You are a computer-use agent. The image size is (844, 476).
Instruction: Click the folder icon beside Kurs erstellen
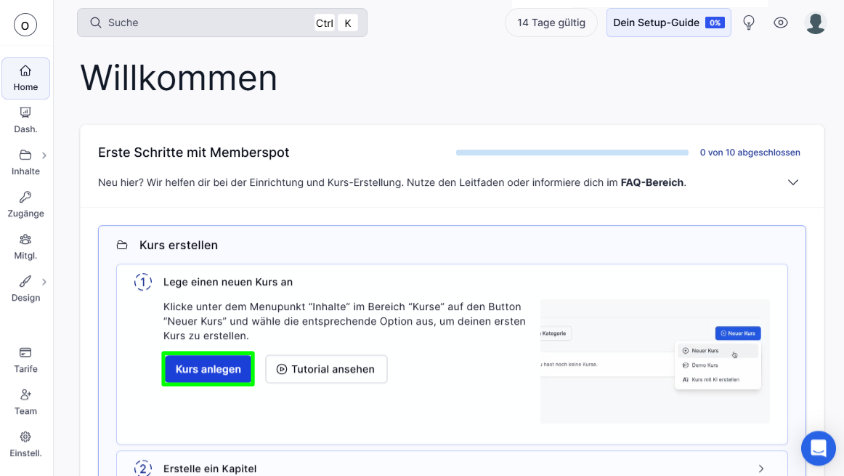[122, 245]
